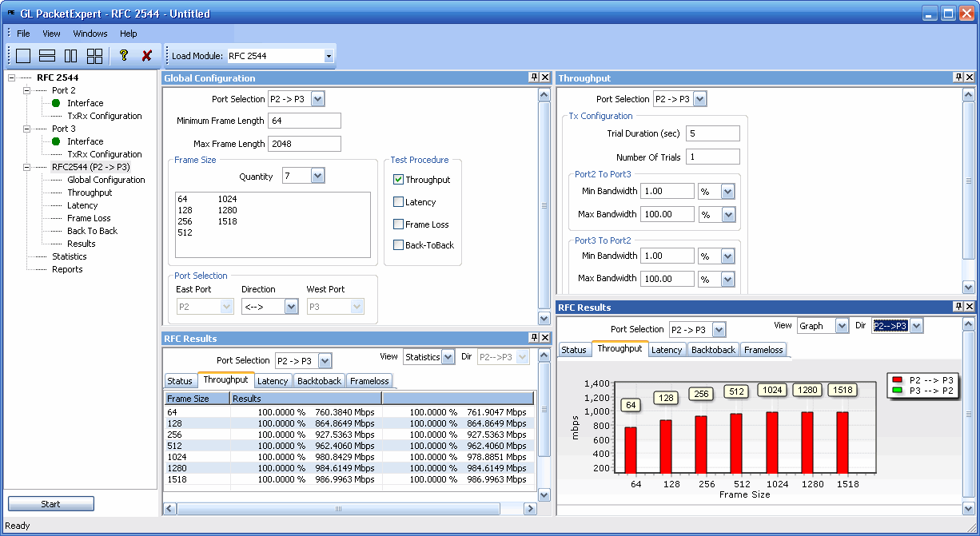Open the highlighted Dir P2-->P3 dropdown
Viewport: 980px width, 536px height.
coord(916,326)
